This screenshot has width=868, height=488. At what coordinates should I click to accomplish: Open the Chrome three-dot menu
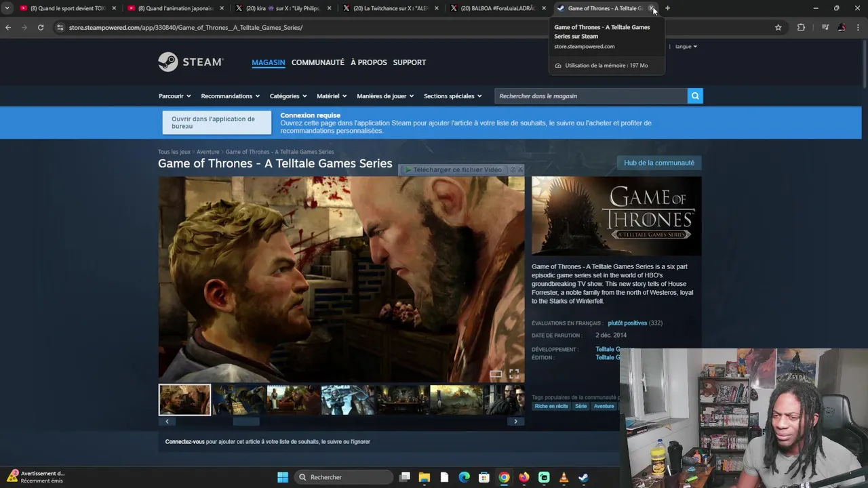858,27
